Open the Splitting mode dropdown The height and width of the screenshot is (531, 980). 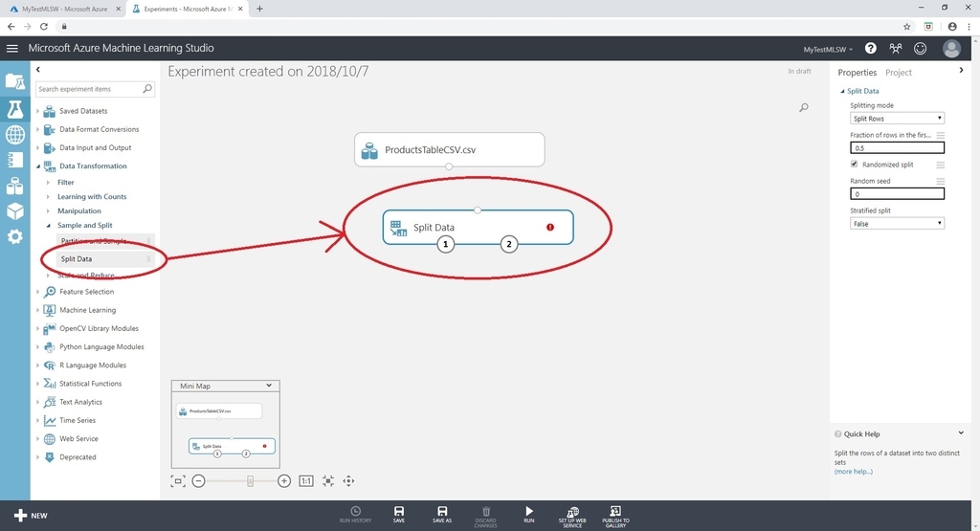897,118
